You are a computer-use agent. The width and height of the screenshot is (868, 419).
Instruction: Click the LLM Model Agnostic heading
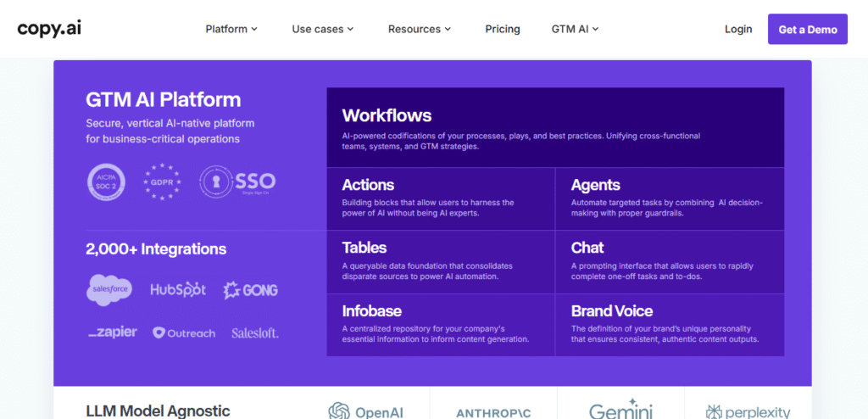[x=158, y=411]
